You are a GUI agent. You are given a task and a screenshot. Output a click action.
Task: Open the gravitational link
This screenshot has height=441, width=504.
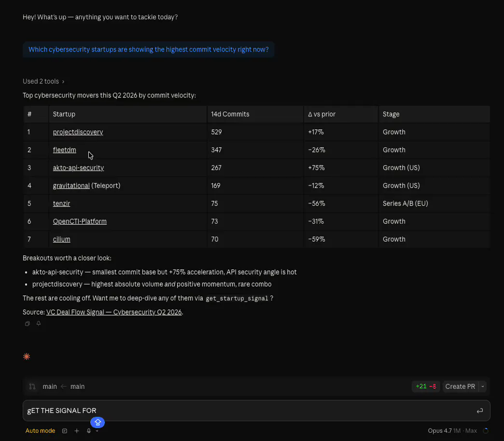click(71, 186)
